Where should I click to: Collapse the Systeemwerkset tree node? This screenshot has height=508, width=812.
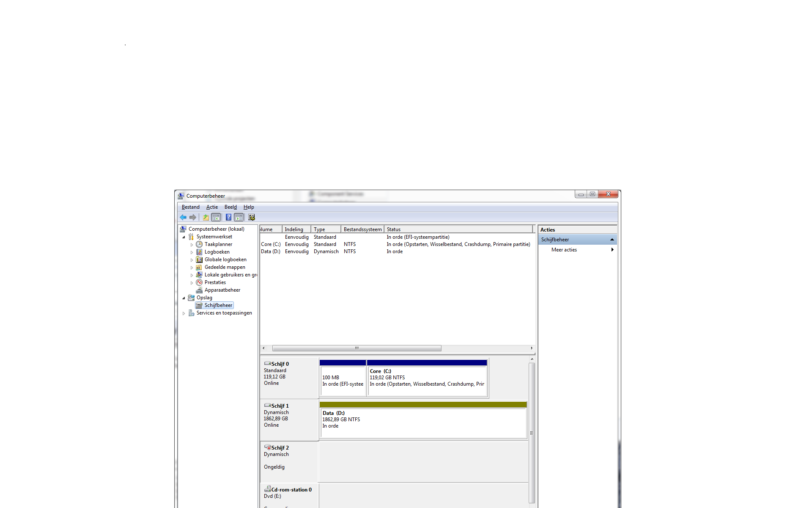[x=184, y=237]
